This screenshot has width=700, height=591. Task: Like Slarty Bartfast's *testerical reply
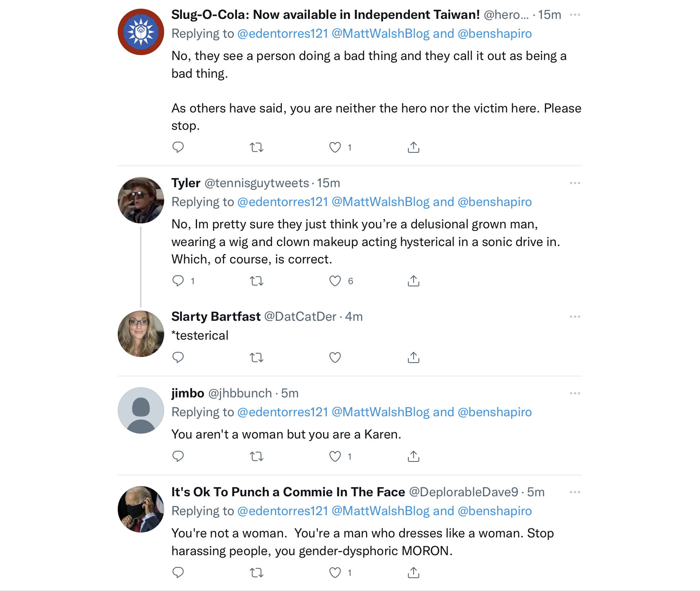tap(335, 357)
